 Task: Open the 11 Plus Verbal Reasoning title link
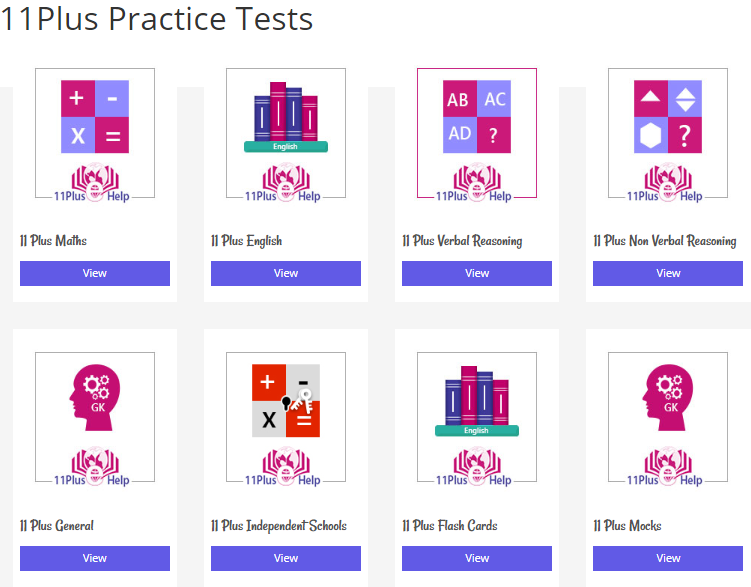462,241
